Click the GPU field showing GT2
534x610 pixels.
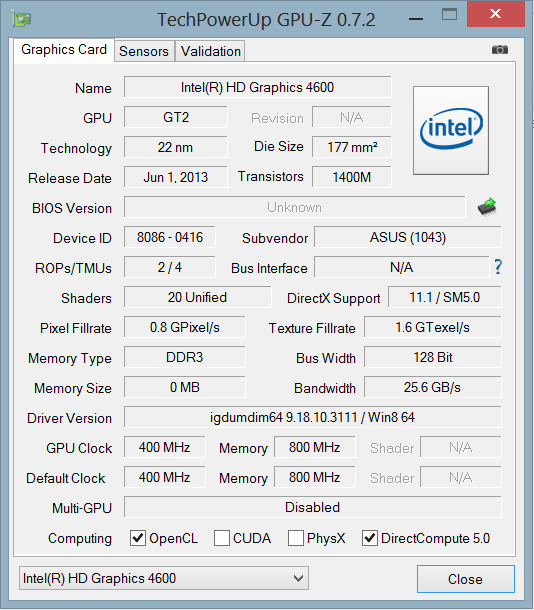175,117
